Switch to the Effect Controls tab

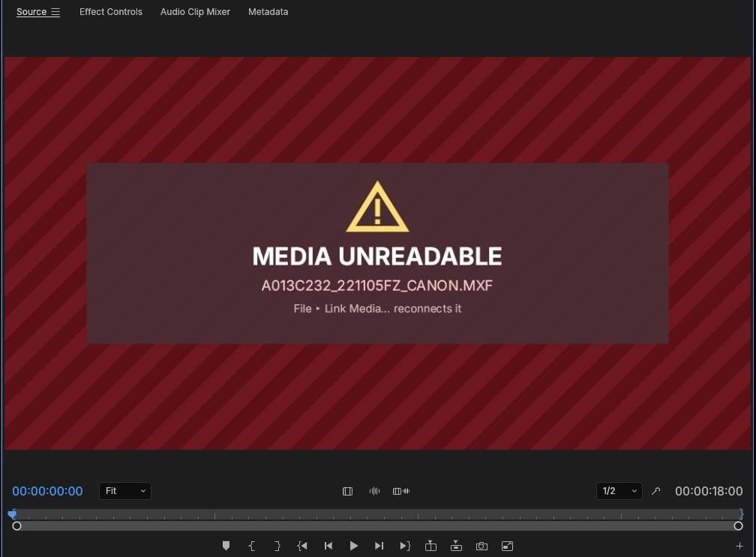[x=111, y=12]
